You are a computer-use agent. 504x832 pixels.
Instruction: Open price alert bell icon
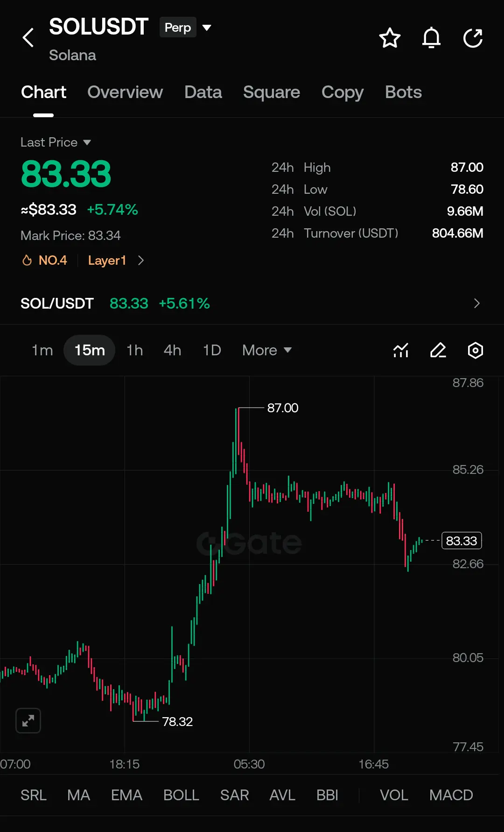[x=431, y=38]
